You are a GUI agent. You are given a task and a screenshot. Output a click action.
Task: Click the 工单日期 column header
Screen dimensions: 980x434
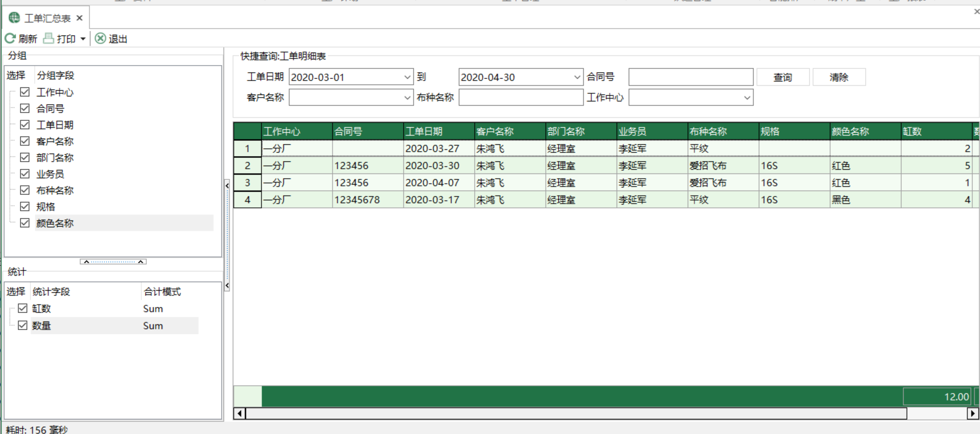click(x=439, y=131)
